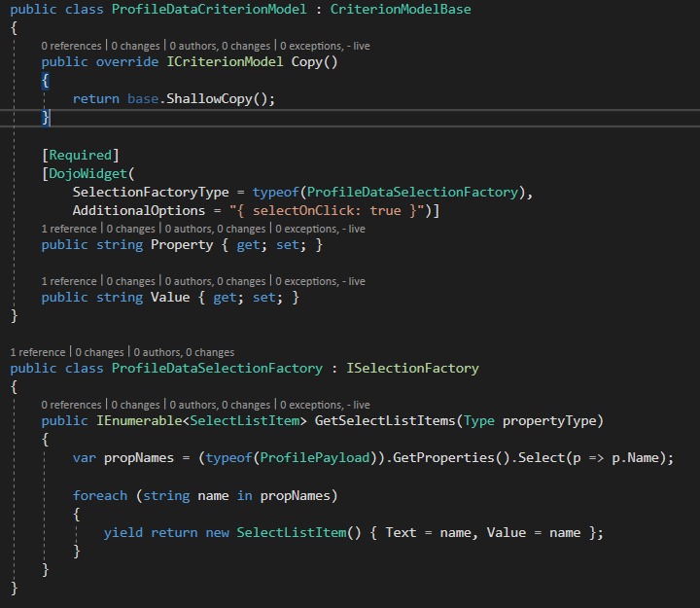Viewport: 700px width, 608px height.
Task: Click ProfileDataSelectionFactory in the class declaration
Action: pyautogui.click(x=217, y=368)
